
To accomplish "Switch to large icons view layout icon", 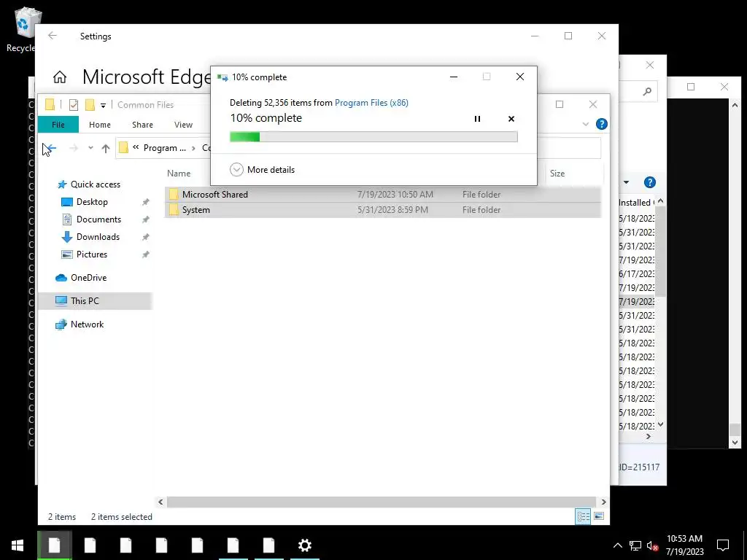I will [x=599, y=516].
